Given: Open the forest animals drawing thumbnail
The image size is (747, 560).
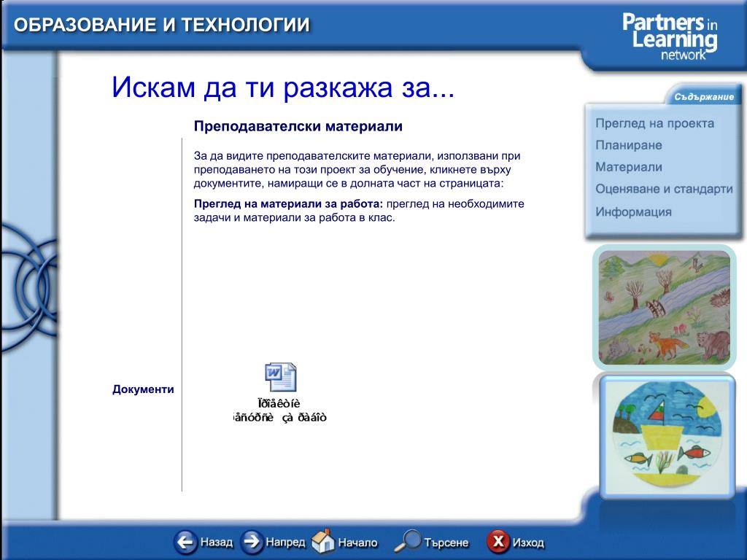Looking at the screenshot, I should point(664,308).
